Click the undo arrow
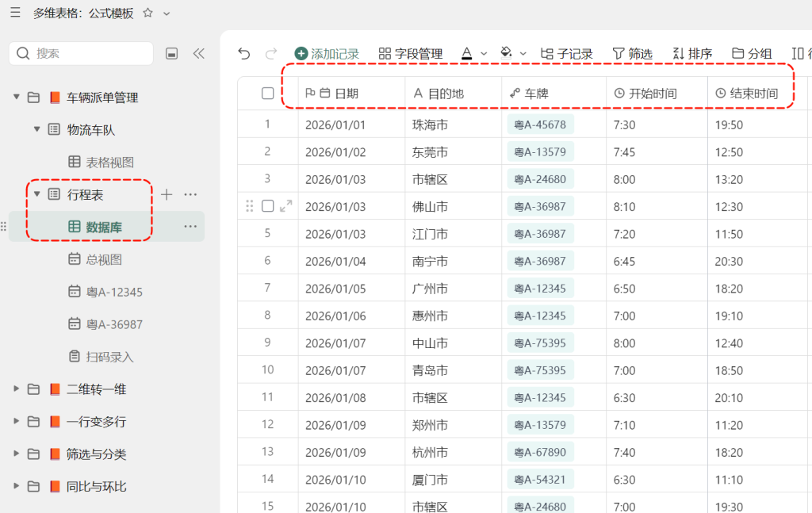 click(x=244, y=53)
